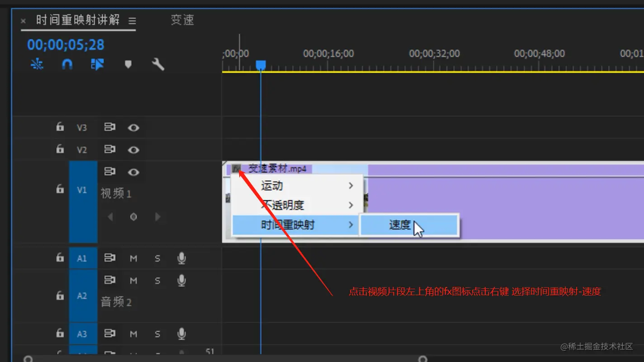This screenshot has width=644, height=362.
Task: Click the V3 track target label
Action: click(x=82, y=128)
